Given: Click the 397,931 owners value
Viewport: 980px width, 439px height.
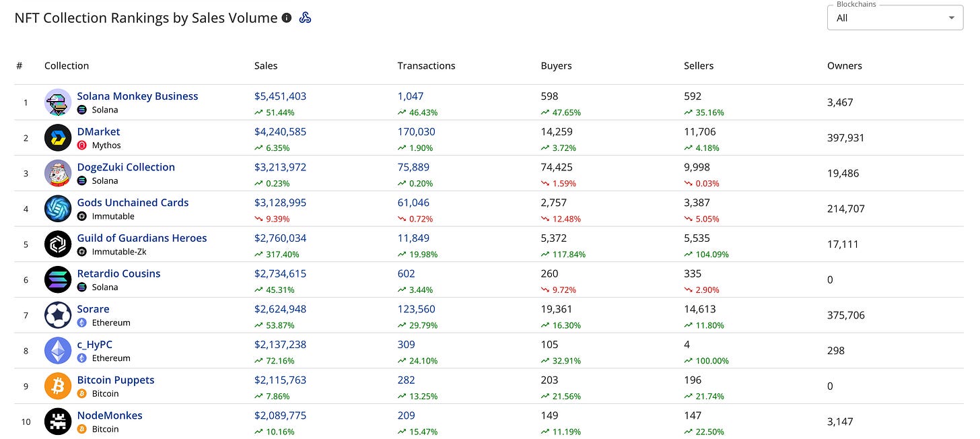Looking at the screenshot, I should pyautogui.click(x=846, y=138).
